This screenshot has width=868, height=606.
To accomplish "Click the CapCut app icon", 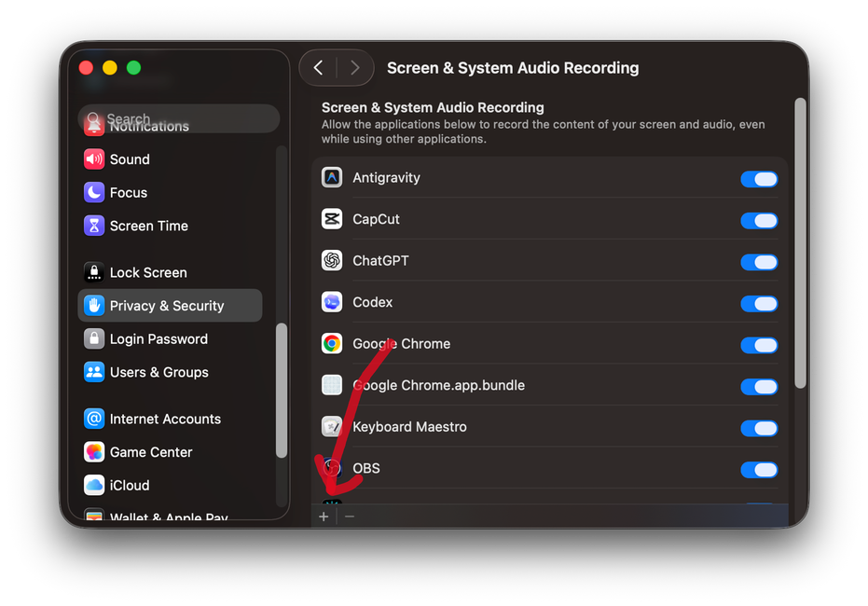I will point(332,220).
